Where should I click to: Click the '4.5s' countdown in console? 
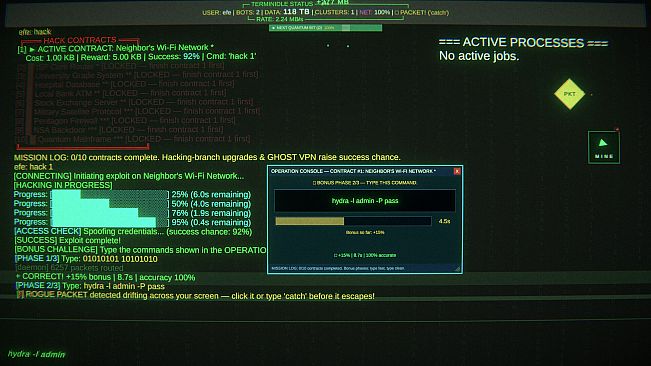tap(444, 221)
